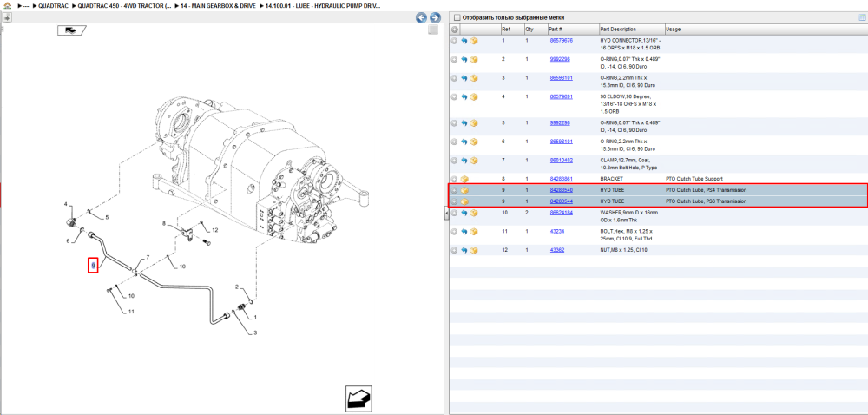Open part number 86810482 link
The width and height of the screenshot is (868, 415).
point(561,161)
